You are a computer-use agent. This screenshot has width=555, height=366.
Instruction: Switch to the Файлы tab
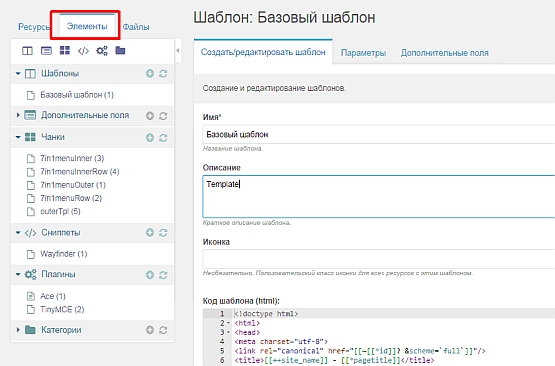pyautogui.click(x=136, y=27)
